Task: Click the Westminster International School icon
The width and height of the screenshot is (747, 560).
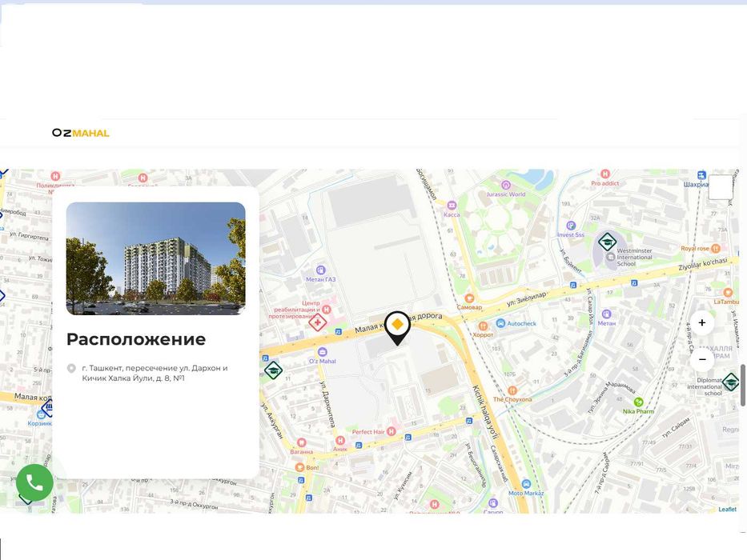Action: coord(608,242)
